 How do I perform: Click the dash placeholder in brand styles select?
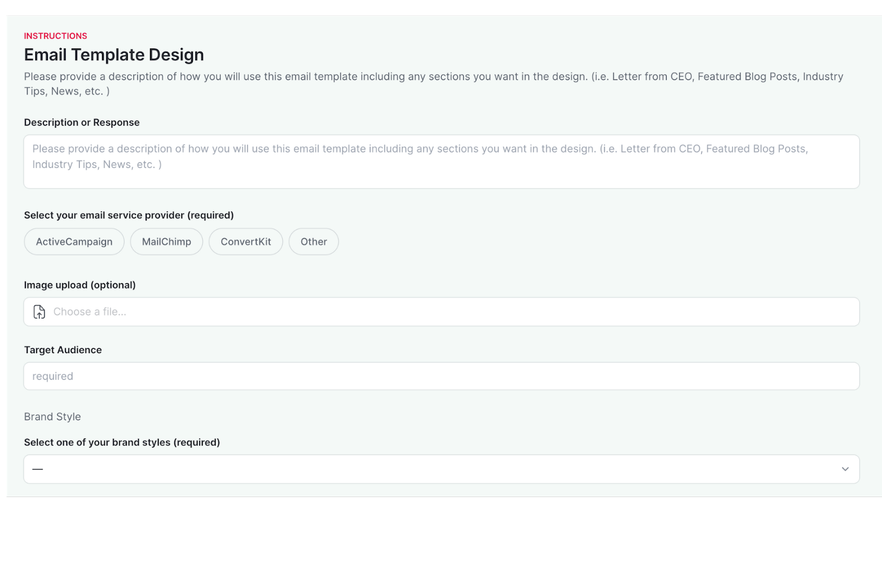click(37, 469)
